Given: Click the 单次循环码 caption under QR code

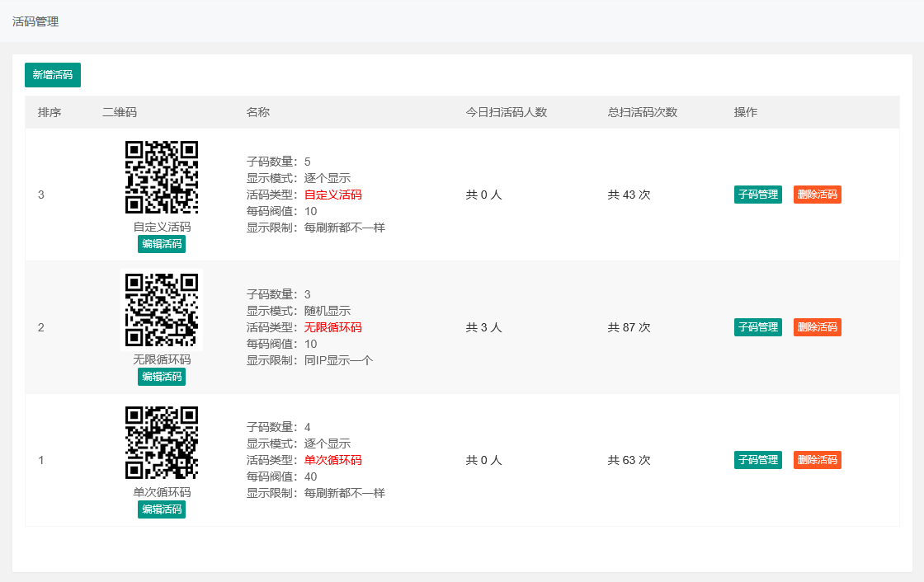Looking at the screenshot, I should tap(162, 492).
